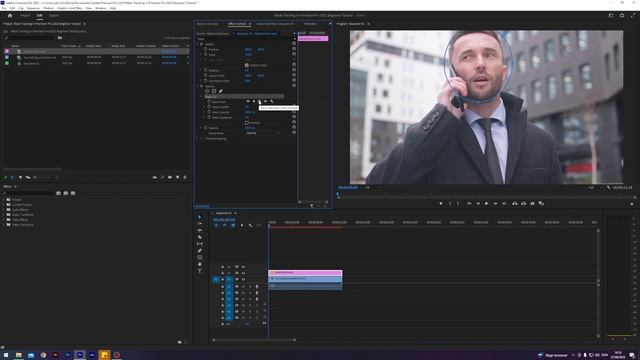Switch Project panel to list view
Screen dimensions: 640x360
pos(13,177)
